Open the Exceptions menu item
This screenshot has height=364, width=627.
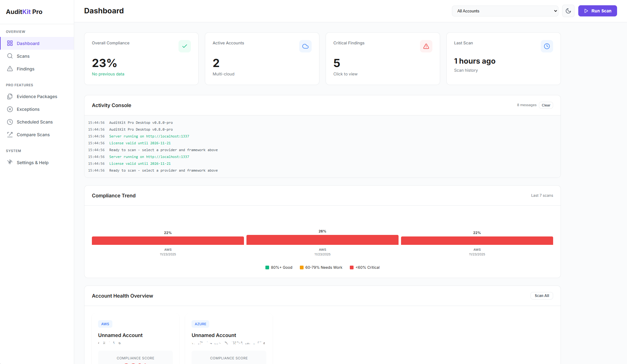pyautogui.click(x=28, y=109)
